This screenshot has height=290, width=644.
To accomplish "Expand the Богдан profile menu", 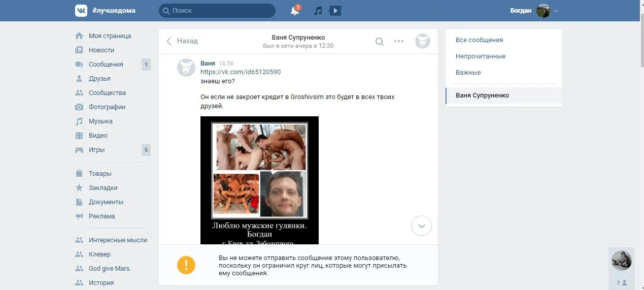I will (x=534, y=11).
